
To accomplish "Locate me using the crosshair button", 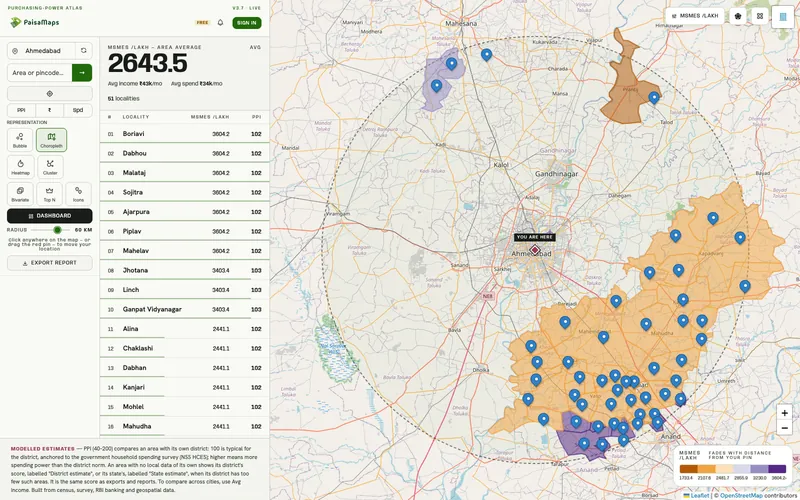I will [49, 94].
